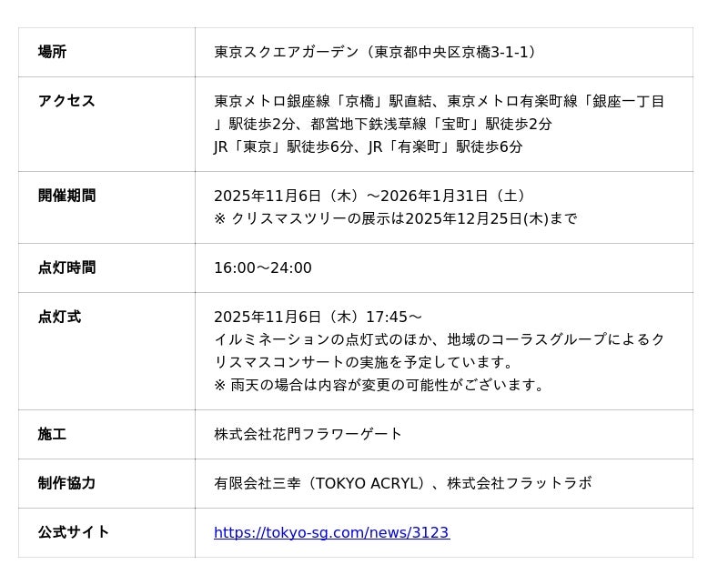Select the クリスマスツリー展示 note line
Viewport: 728px width, 585px height.
tap(396, 218)
